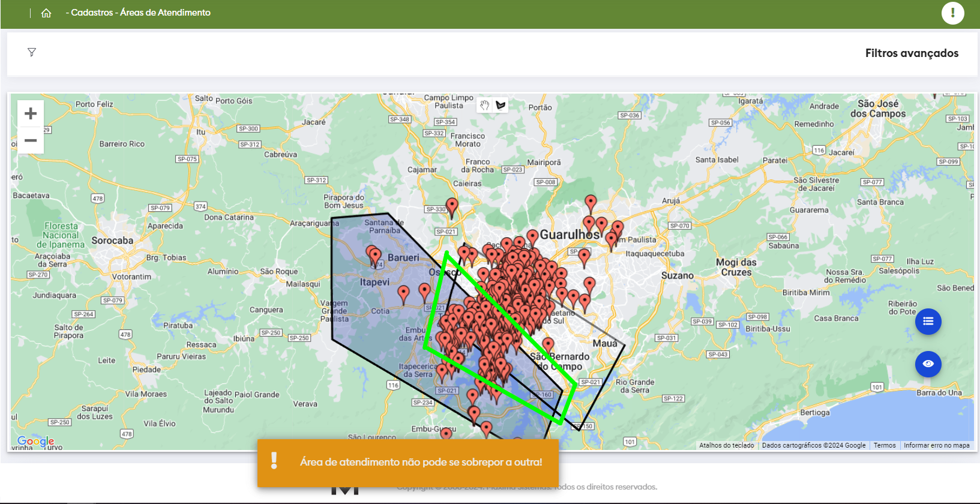Open the Termos link on the map

coord(884,445)
